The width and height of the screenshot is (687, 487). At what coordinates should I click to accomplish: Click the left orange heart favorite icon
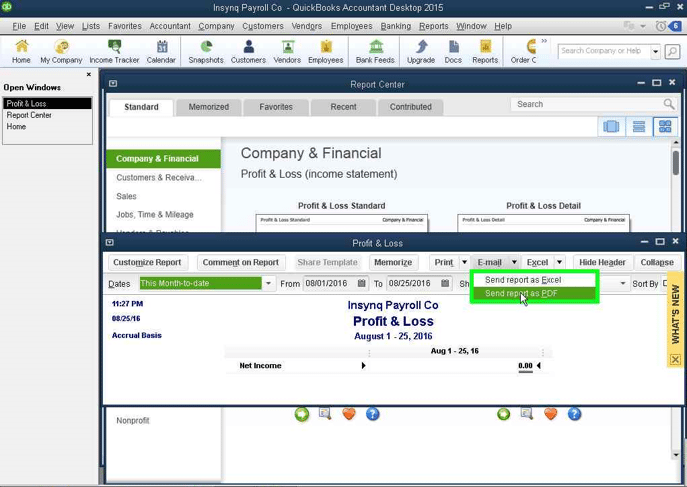(349, 413)
